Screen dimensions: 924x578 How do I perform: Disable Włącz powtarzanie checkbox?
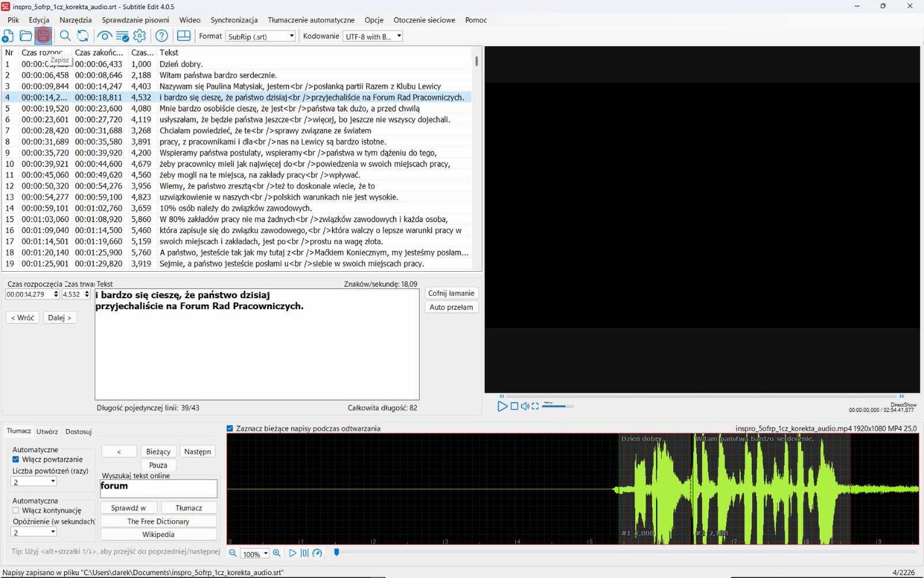pos(16,460)
